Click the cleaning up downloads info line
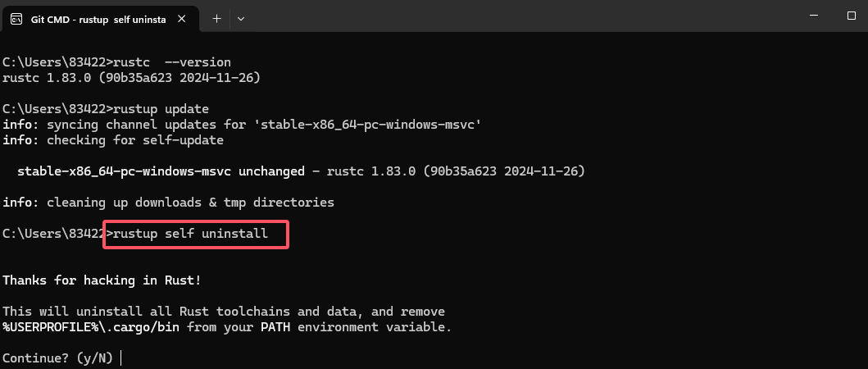The height and width of the screenshot is (369, 868). click(168, 203)
